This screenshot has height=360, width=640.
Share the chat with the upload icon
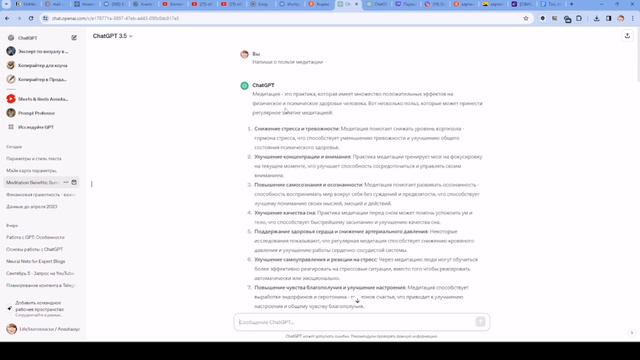tap(627, 36)
